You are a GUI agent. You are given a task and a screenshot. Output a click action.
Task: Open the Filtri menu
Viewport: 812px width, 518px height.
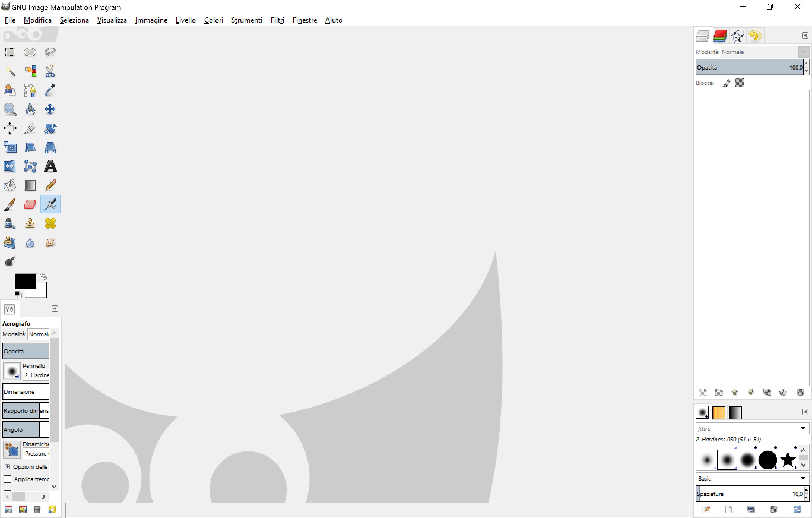click(x=277, y=20)
